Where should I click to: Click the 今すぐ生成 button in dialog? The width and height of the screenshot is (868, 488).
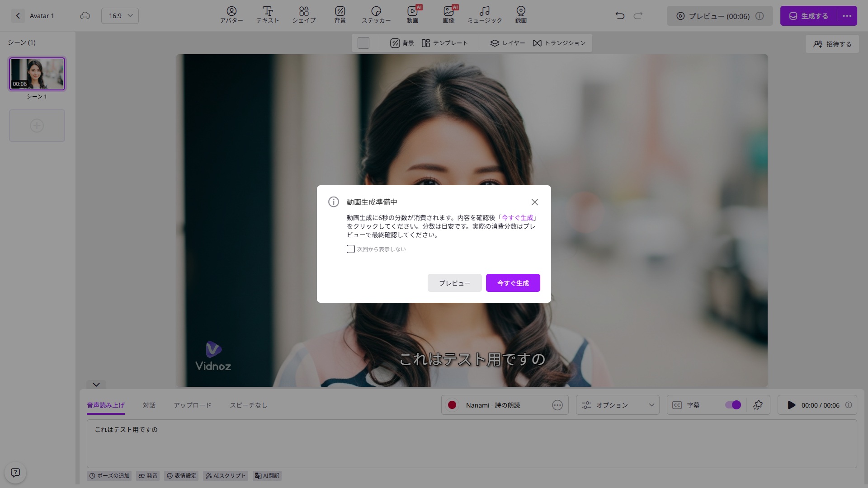point(513,283)
